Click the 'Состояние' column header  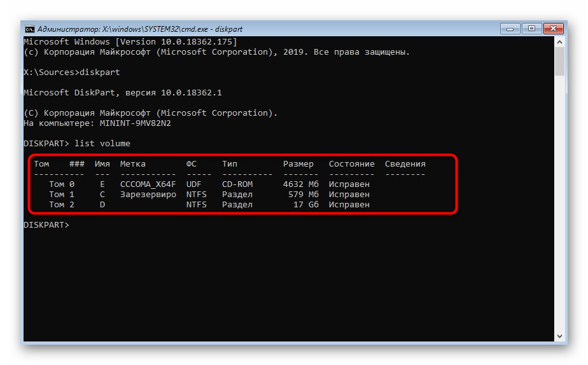pyautogui.click(x=352, y=164)
